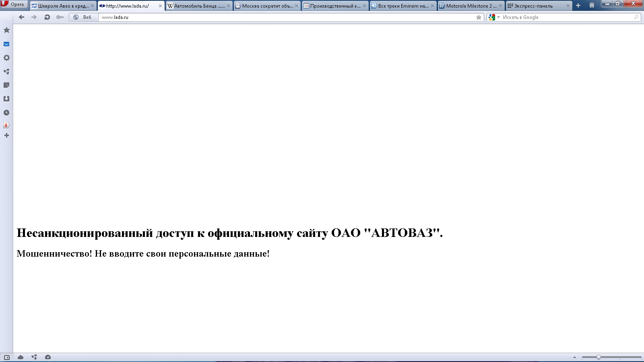Open the closed tabs trash icon
The image size is (644, 362).
click(x=592, y=6)
